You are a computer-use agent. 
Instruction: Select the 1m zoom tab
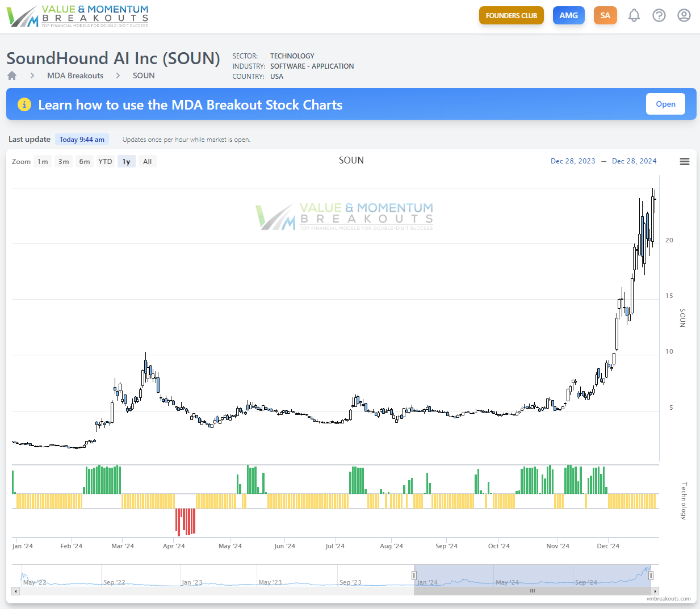tap(43, 161)
